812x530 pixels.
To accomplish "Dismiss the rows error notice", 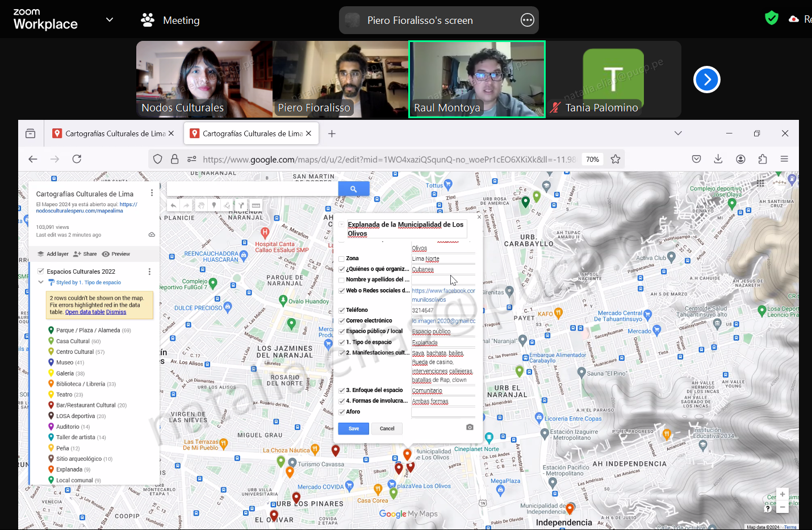I will coord(116,312).
